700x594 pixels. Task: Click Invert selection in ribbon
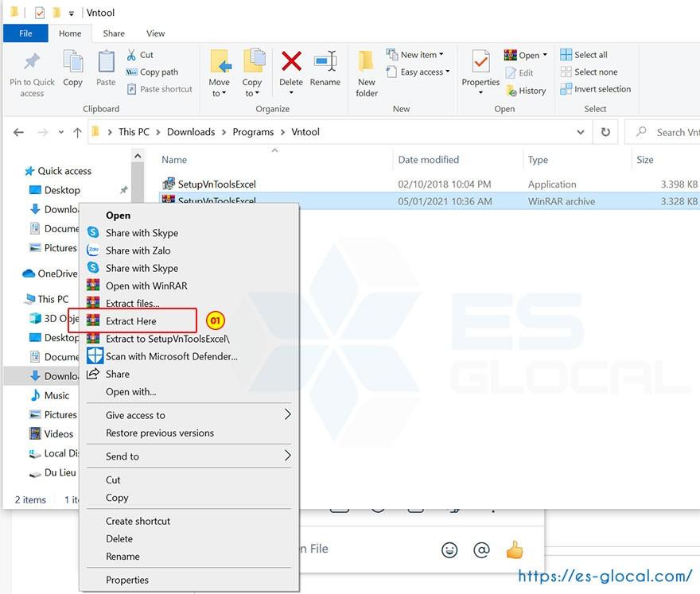[x=596, y=89]
